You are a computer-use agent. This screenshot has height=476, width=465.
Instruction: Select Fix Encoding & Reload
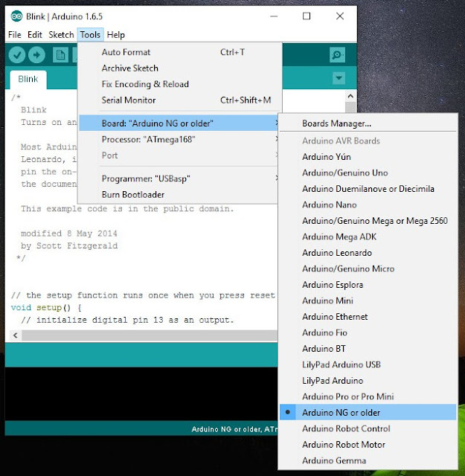(179, 84)
